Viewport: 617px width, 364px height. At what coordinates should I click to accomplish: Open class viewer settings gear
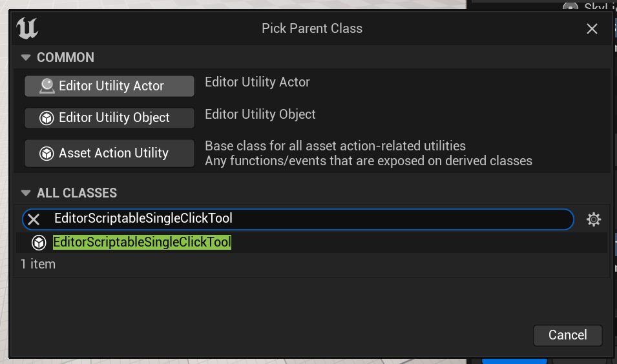(594, 219)
